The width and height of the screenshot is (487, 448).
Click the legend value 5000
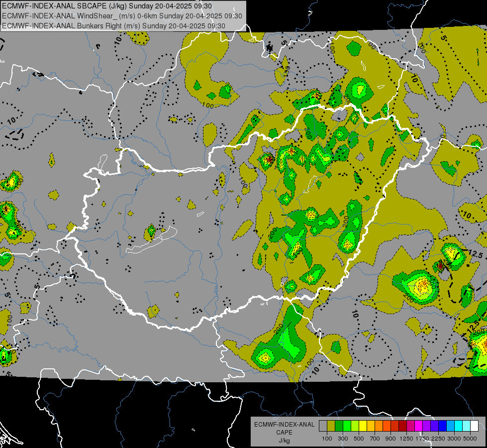point(470,439)
